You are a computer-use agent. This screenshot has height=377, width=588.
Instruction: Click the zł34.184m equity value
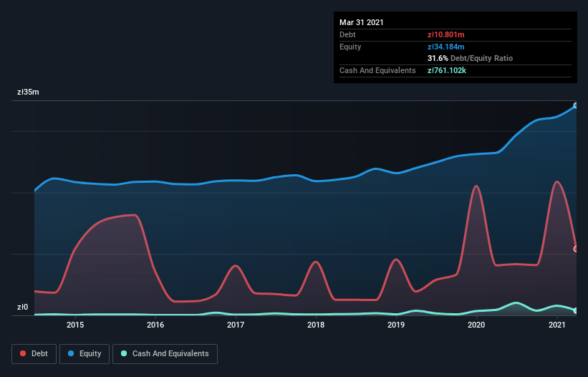coord(446,47)
